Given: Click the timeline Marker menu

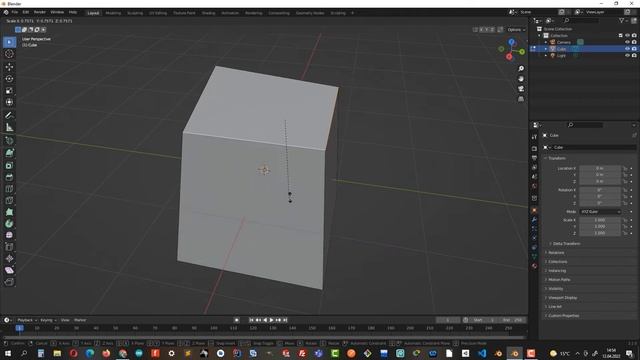Looking at the screenshot, I should (x=80, y=320).
